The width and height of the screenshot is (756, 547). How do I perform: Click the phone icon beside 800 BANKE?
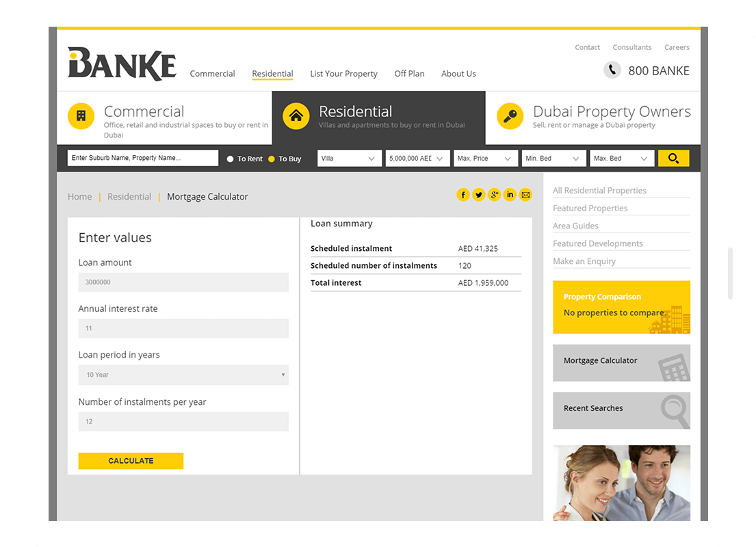coord(612,70)
